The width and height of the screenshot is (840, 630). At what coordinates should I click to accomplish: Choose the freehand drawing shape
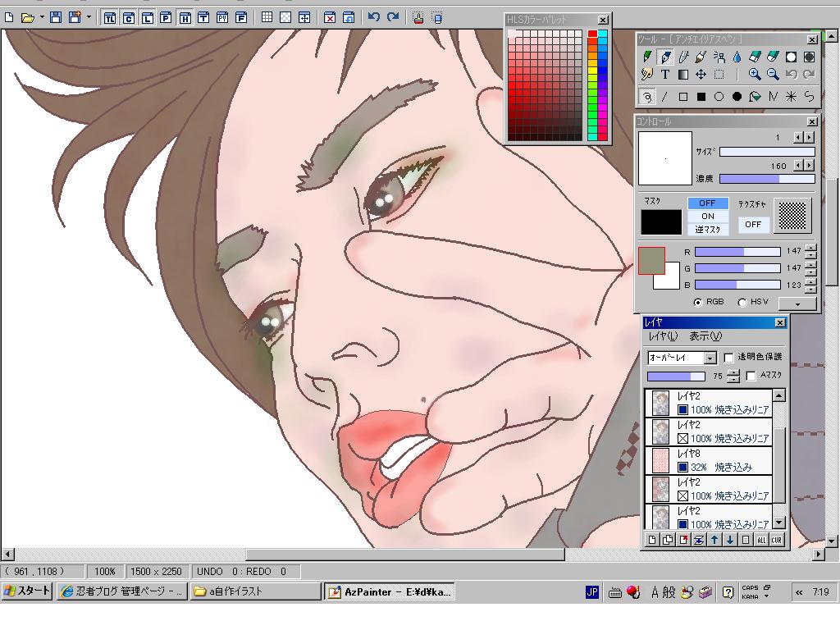click(647, 97)
